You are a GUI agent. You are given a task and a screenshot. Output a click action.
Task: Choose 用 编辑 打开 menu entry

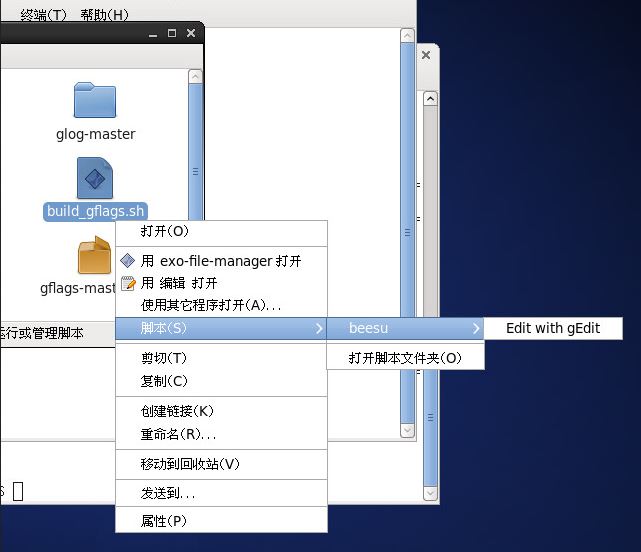[x=221, y=283]
